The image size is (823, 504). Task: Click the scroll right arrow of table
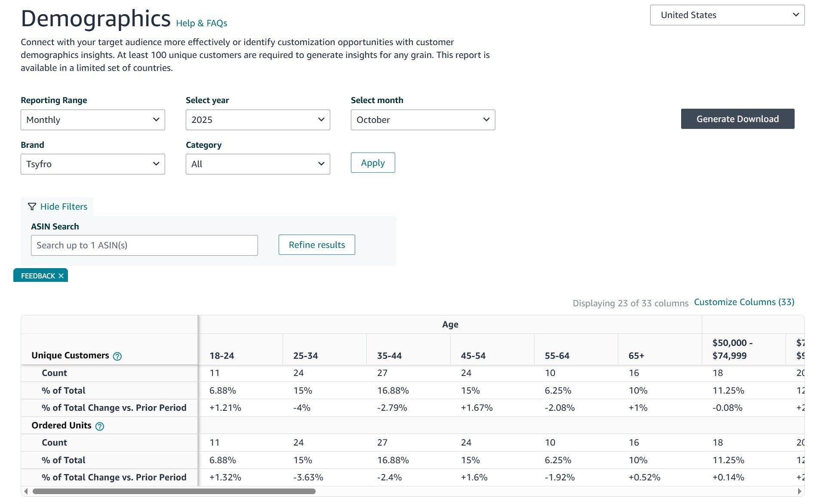tap(799, 491)
